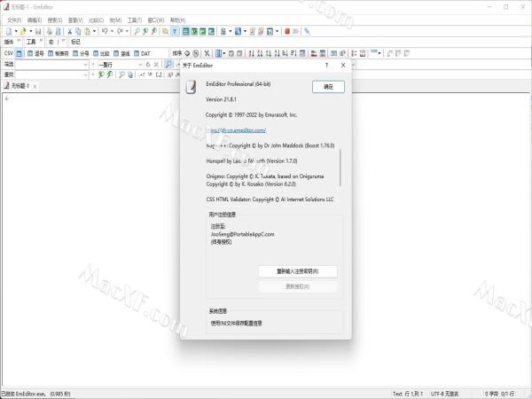
Task: Click the 确定 OK button
Action: click(328, 87)
